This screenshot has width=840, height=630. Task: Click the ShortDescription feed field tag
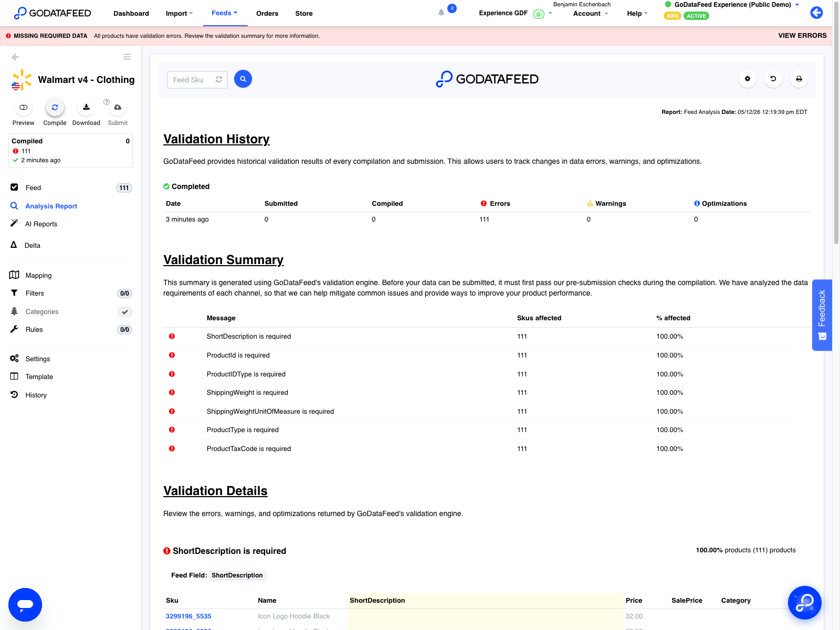237,575
